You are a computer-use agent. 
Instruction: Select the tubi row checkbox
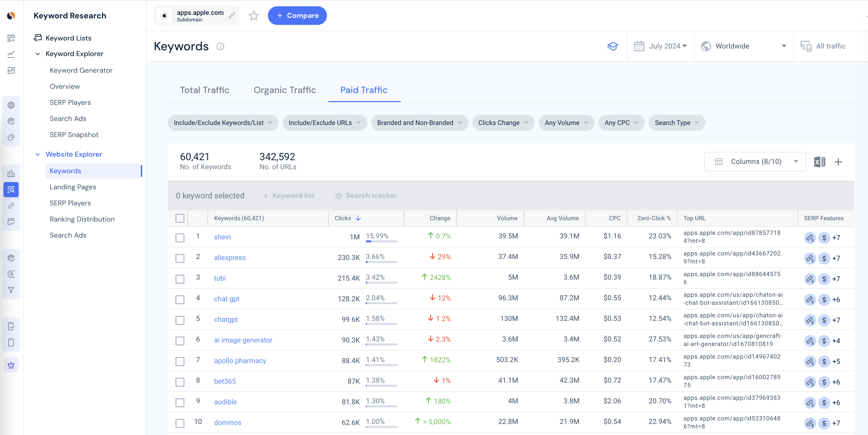pyautogui.click(x=180, y=279)
